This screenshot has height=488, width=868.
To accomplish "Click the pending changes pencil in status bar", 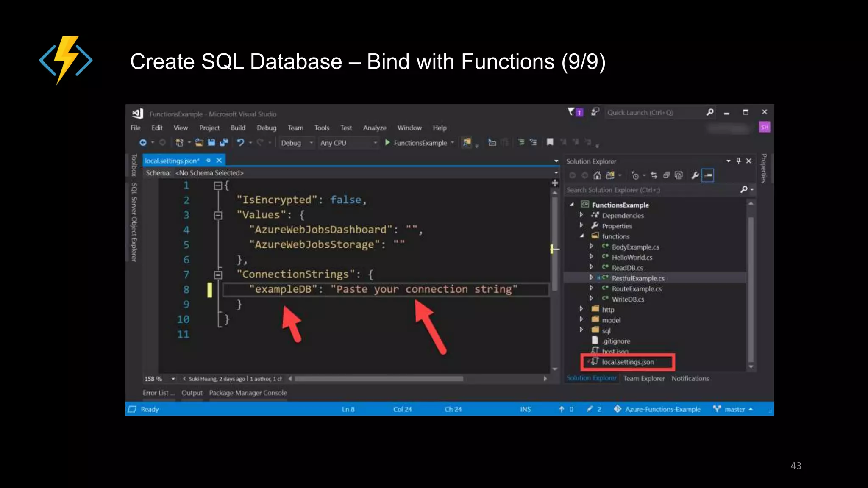I will click(590, 409).
